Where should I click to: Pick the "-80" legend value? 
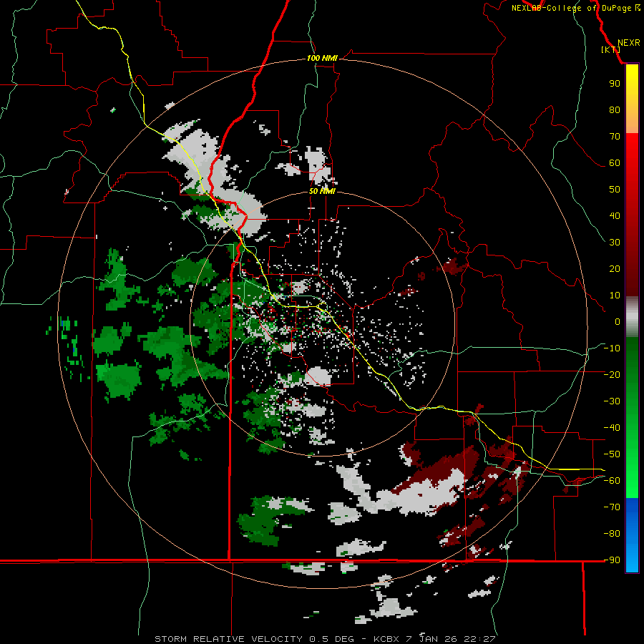[612, 534]
